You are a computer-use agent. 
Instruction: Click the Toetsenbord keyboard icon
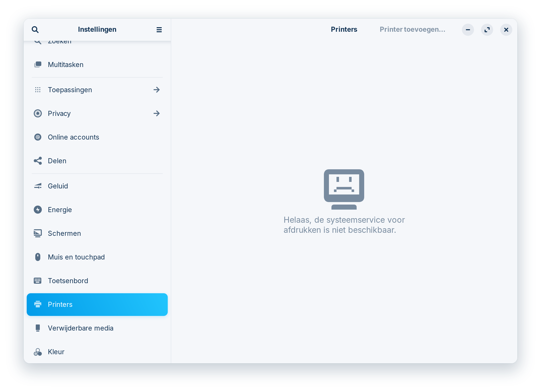[38, 281]
